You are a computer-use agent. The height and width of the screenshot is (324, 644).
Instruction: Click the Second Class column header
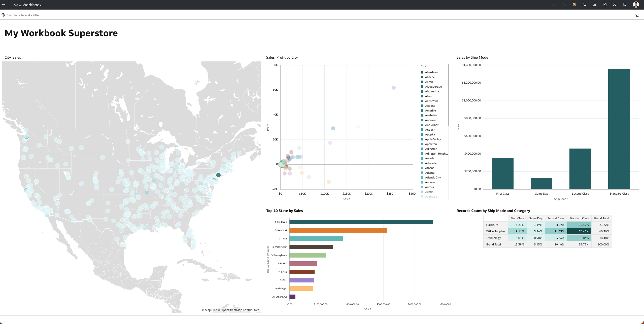click(556, 218)
